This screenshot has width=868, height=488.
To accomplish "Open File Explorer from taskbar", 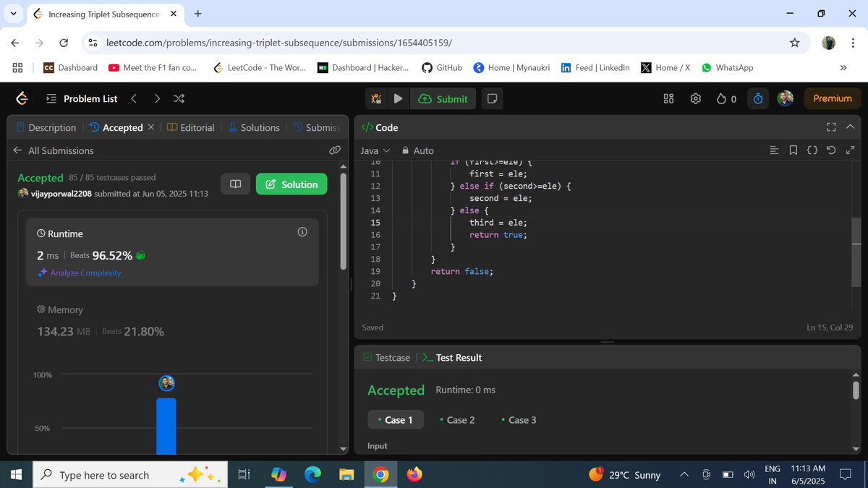I will 346,475.
